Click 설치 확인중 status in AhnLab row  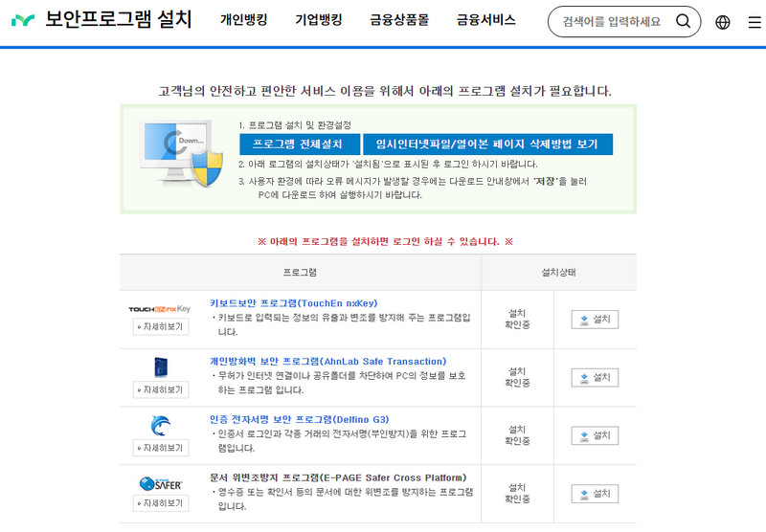[517, 377]
